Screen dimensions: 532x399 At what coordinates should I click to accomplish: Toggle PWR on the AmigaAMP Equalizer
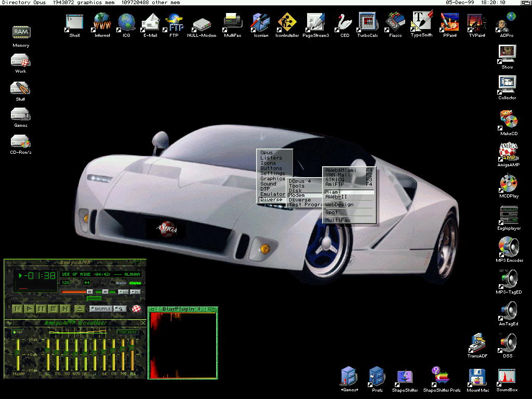tap(18, 332)
